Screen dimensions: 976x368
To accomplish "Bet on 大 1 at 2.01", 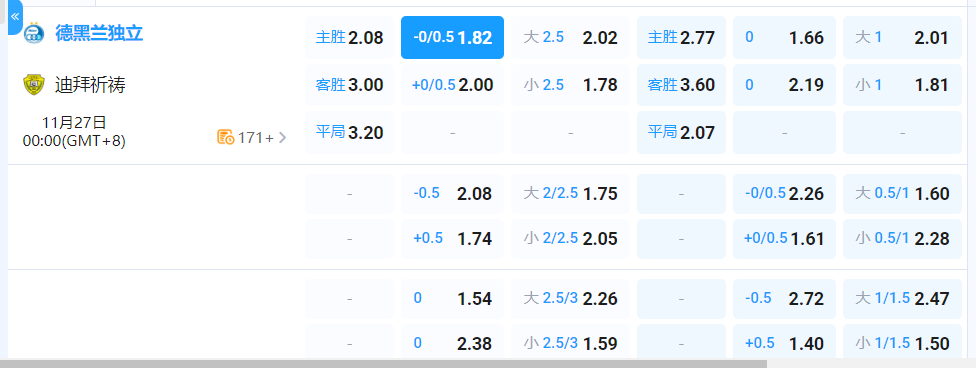I will pos(903,37).
